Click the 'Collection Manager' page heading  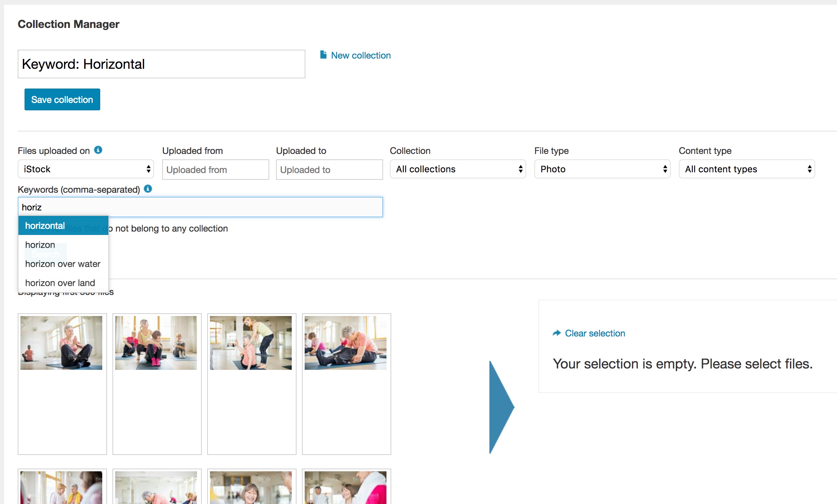coord(69,24)
